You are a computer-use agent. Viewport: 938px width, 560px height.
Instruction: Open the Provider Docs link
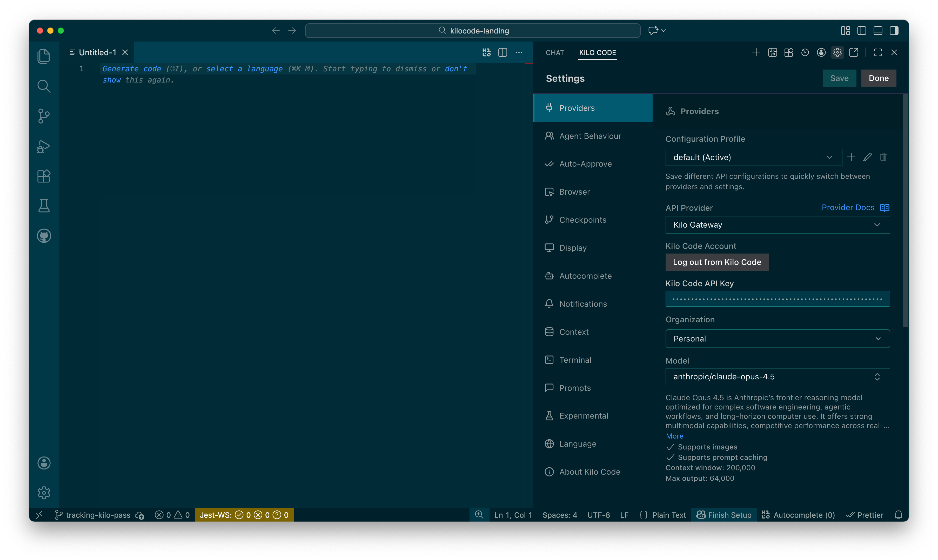[848, 208]
